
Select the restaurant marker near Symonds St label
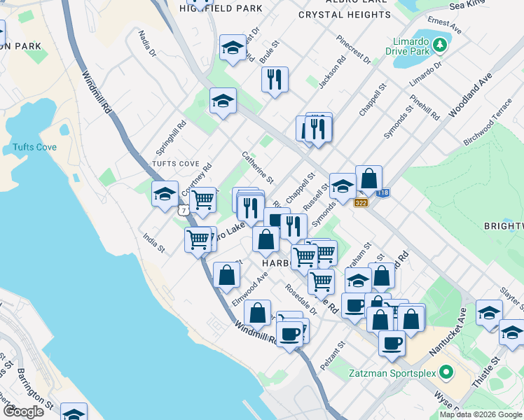[294, 228]
